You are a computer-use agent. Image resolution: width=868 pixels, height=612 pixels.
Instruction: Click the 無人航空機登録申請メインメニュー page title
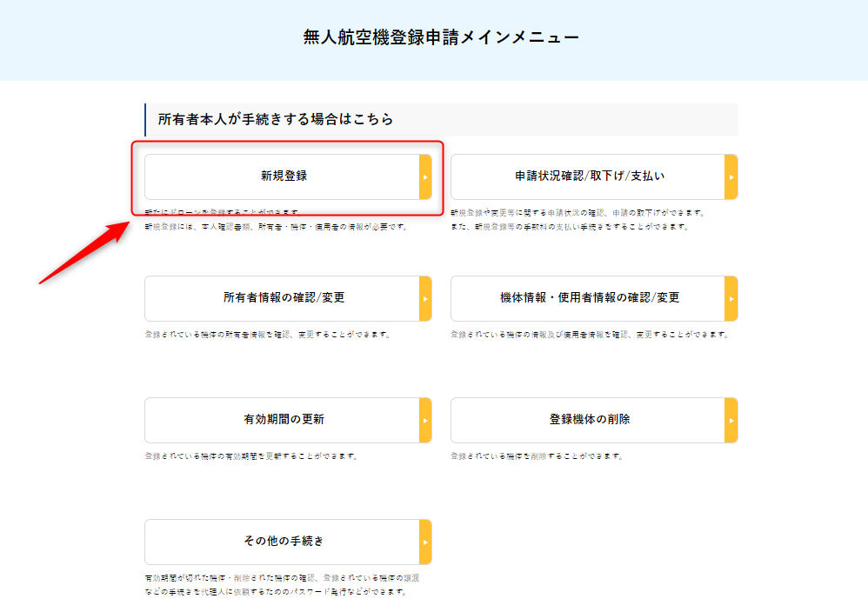click(441, 37)
